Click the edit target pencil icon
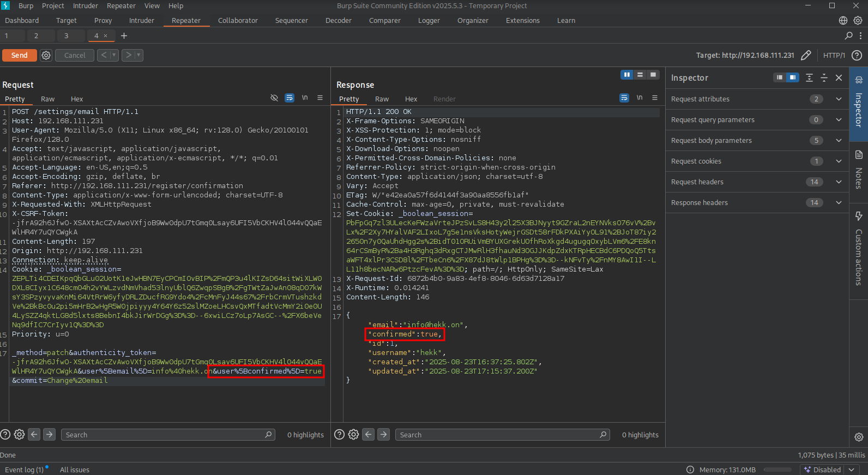The height and width of the screenshot is (475, 868). point(806,55)
